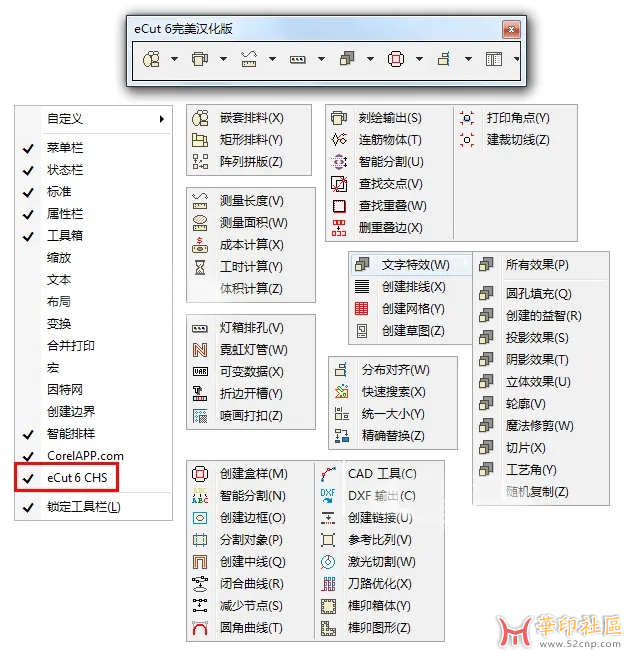Open dropdown arrow beside the create box icon
This screenshot has width=625, height=651.
click(419, 59)
